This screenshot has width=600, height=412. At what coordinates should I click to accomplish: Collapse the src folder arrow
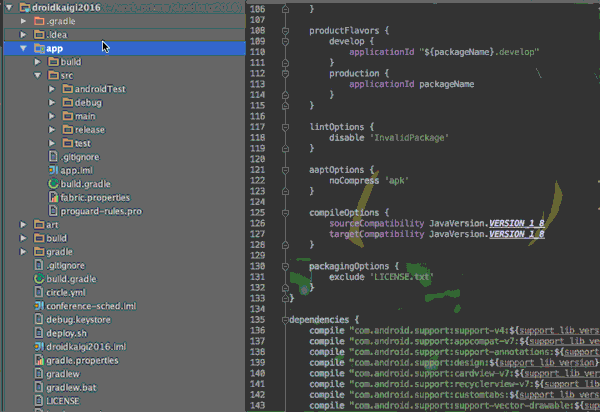(x=38, y=75)
